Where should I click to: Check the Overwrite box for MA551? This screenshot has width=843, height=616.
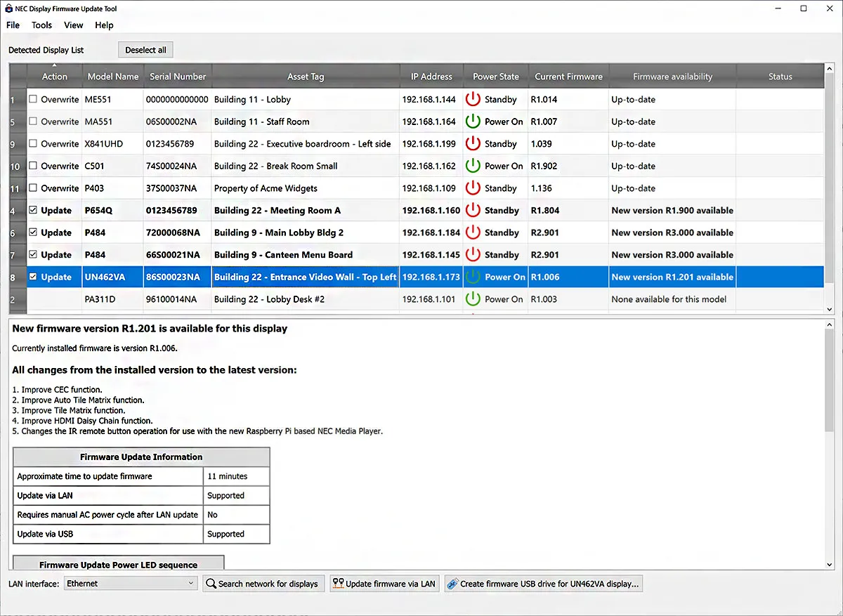[x=33, y=122]
